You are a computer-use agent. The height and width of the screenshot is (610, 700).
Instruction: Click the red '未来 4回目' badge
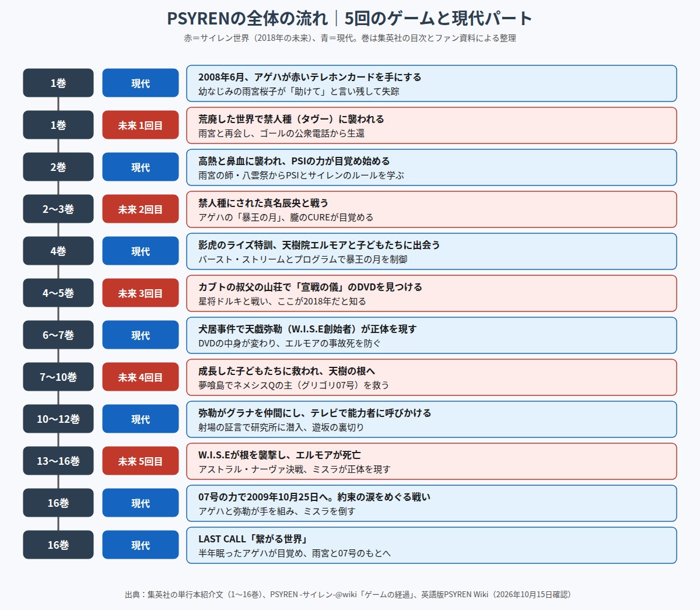pos(141,377)
